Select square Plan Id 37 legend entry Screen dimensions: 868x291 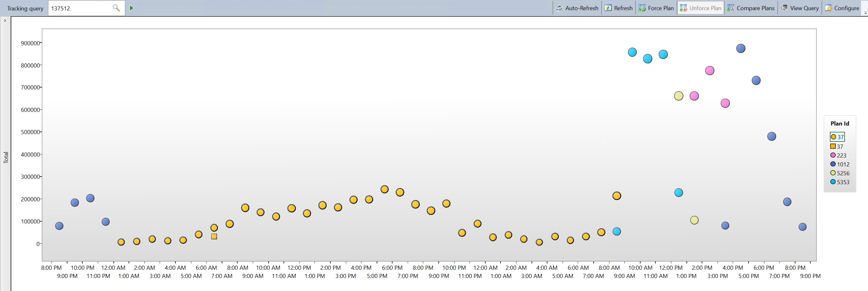click(837, 146)
